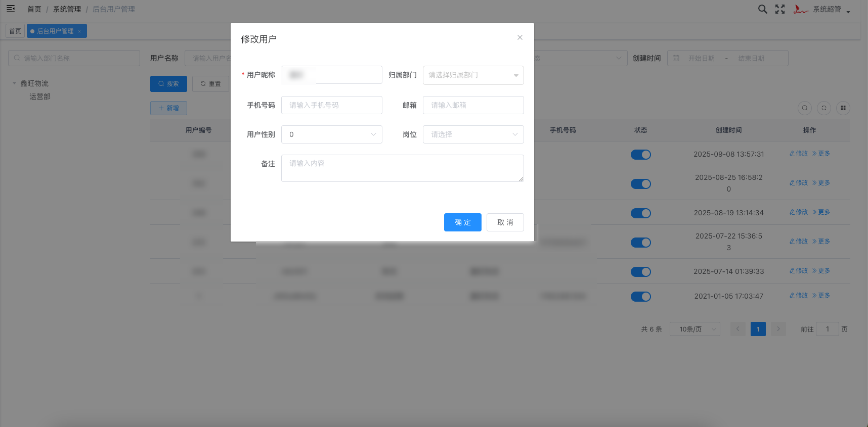Confirm with the 确定 button

point(463,222)
